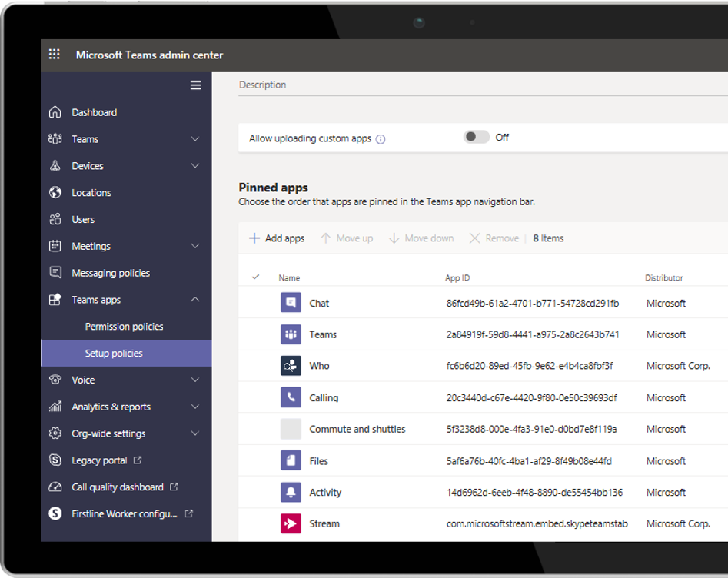Image resolution: width=728 pixels, height=578 pixels.
Task: Click the App ID column header
Action: pyautogui.click(x=457, y=277)
